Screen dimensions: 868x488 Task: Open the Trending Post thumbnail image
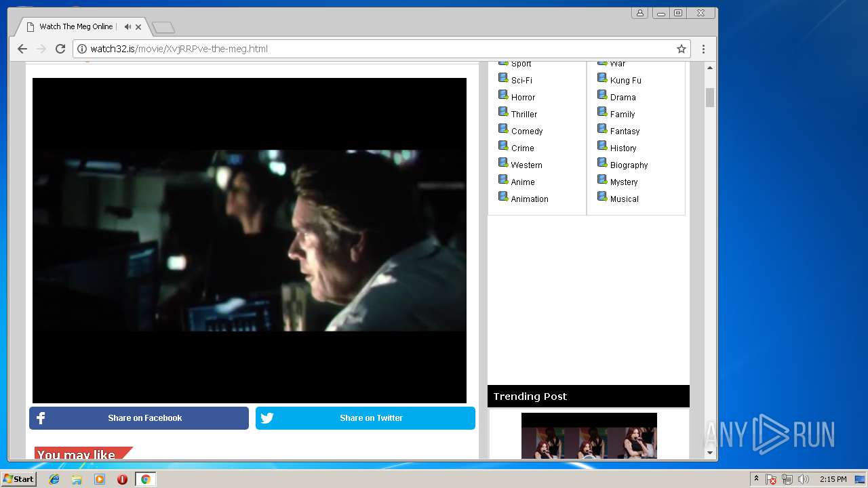coord(589,436)
